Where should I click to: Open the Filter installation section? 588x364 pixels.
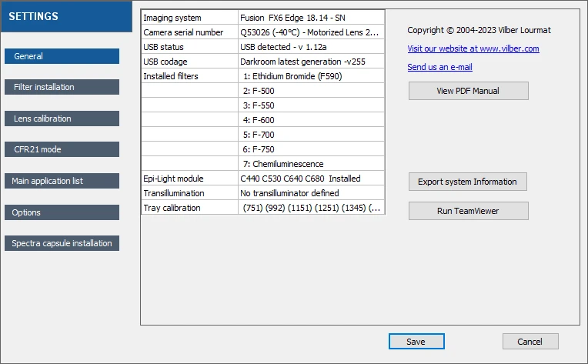62,87
